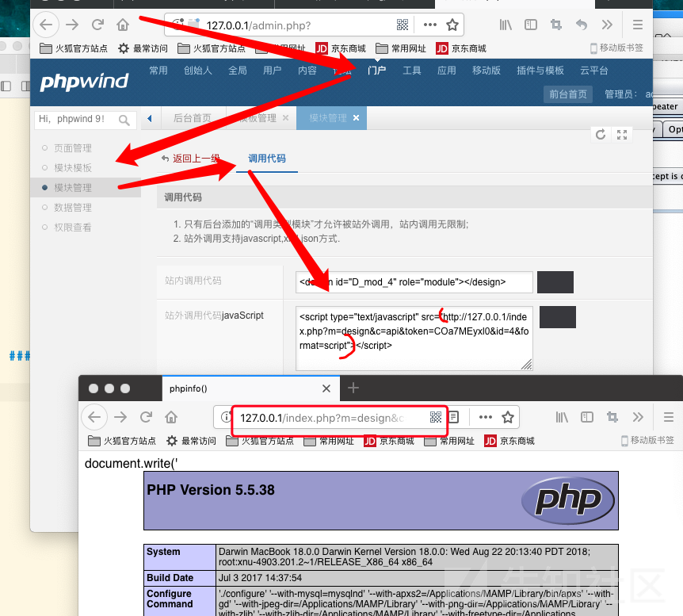The height and width of the screenshot is (616, 683).
Task: Open 云平台 menu in phpwind navigation
Action: (593, 71)
